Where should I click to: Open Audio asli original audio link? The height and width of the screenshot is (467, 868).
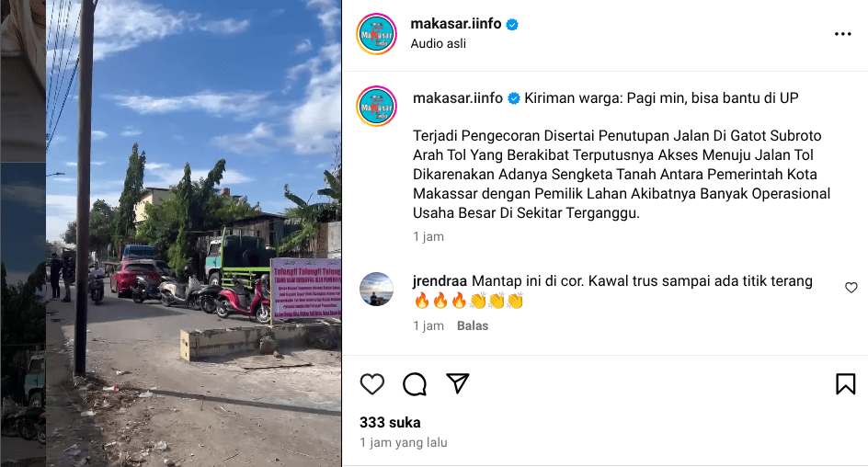click(438, 44)
